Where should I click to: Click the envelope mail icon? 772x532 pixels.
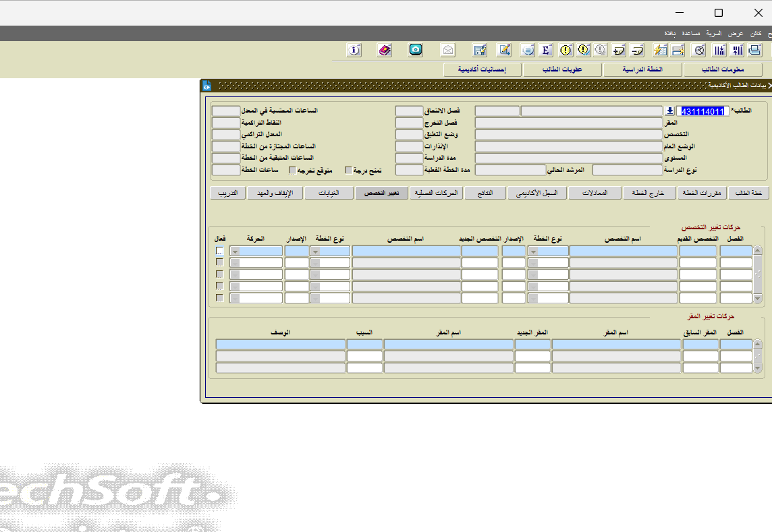point(448,50)
